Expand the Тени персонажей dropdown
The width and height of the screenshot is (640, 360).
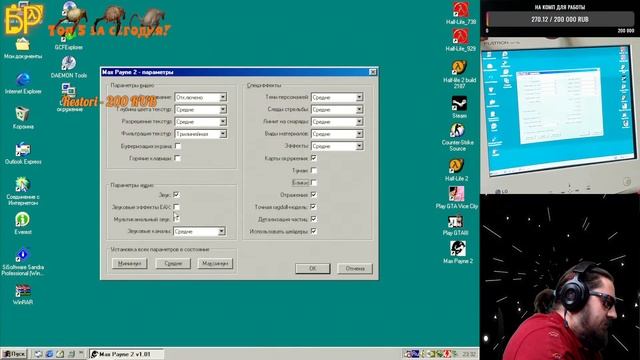(337, 97)
